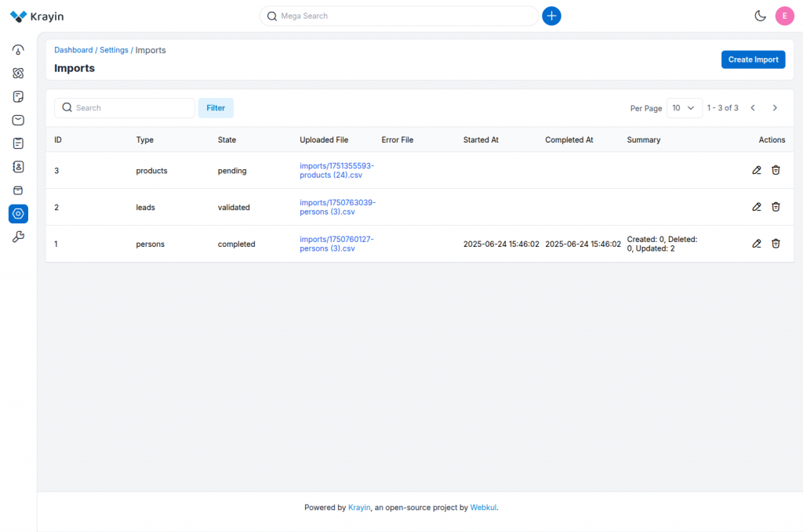Edit the persons import row
This screenshot has height=532, width=803.
[757, 244]
